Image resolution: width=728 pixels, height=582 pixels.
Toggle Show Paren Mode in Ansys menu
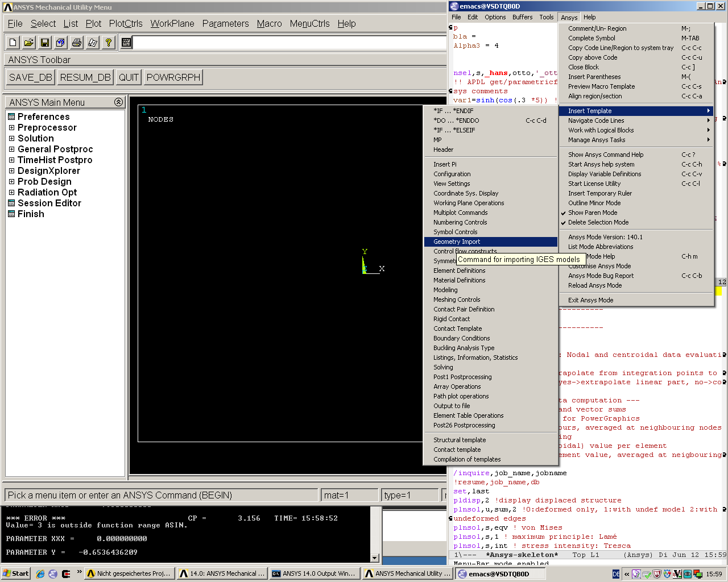pyautogui.click(x=636, y=213)
